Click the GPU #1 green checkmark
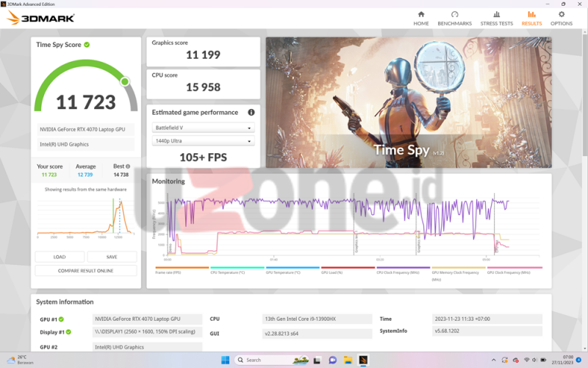 [61, 319]
